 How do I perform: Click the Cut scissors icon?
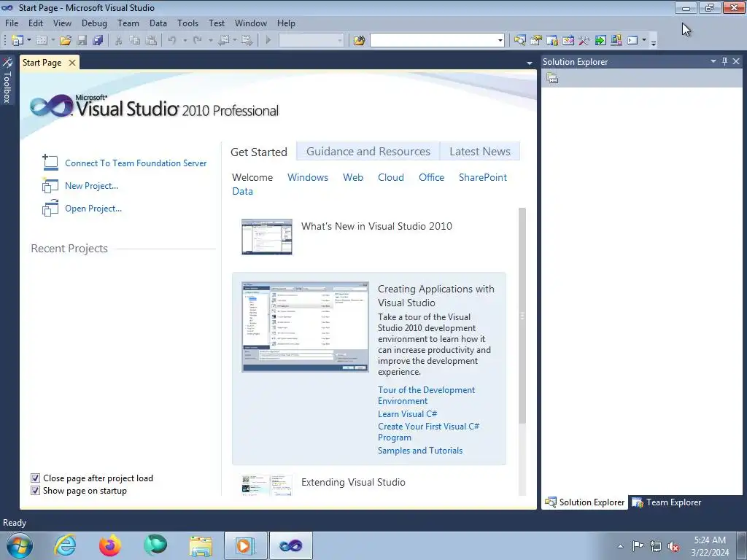(x=119, y=41)
